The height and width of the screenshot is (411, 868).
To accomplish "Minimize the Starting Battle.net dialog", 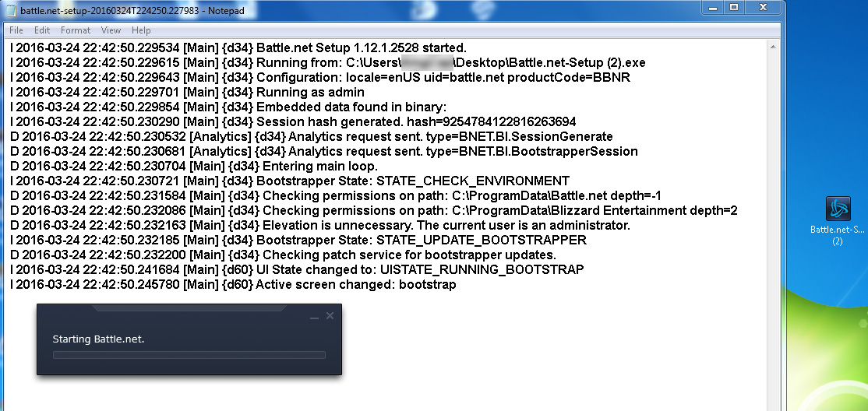I will (x=314, y=317).
